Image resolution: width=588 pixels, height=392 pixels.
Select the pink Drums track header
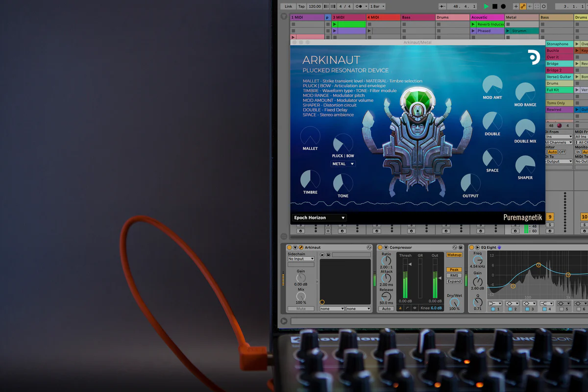click(x=452, y=18)
